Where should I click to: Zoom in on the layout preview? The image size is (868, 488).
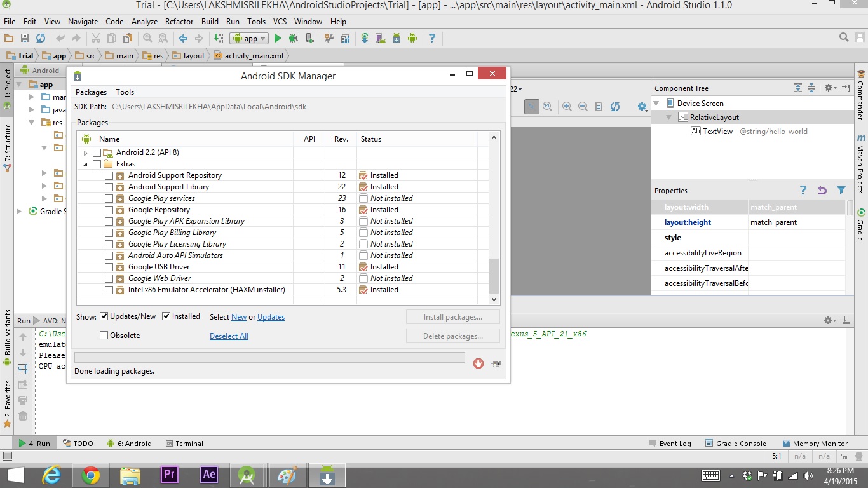pos(567,107)
